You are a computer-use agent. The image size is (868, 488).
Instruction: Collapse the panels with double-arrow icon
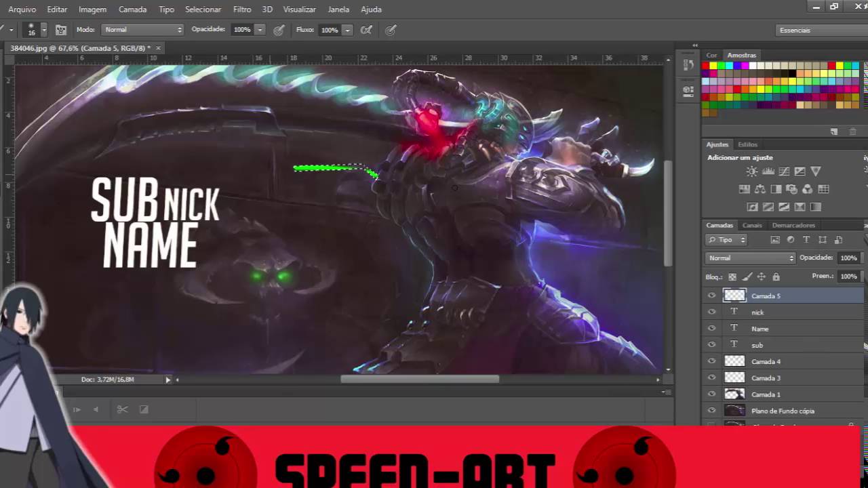coord(695,45)
